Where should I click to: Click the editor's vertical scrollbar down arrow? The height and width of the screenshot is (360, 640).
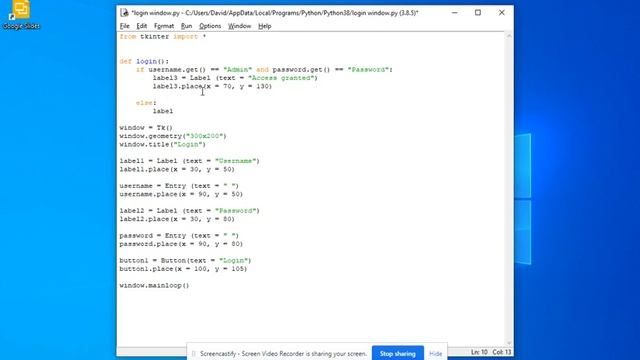pyautogui.click(x=509, y=343)
